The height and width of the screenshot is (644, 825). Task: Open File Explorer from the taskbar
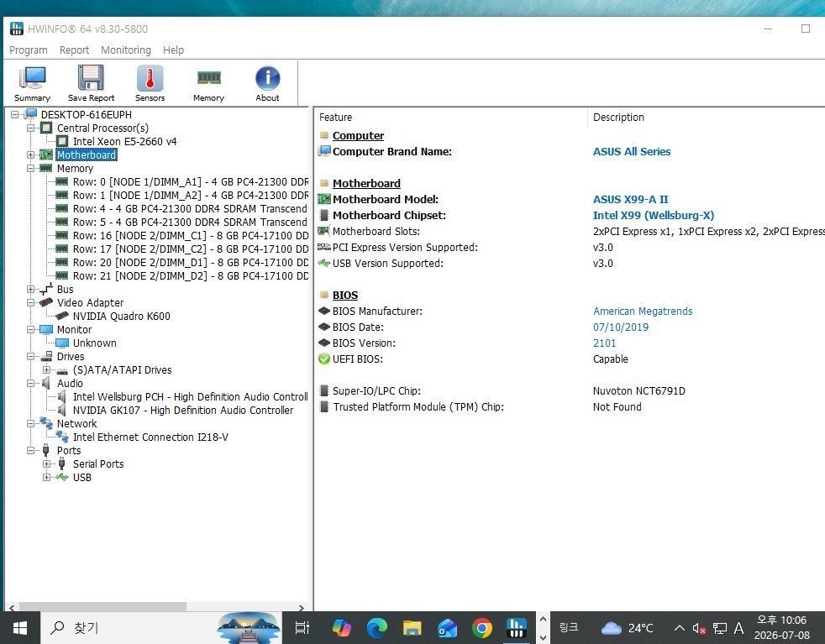pos(412,628)
